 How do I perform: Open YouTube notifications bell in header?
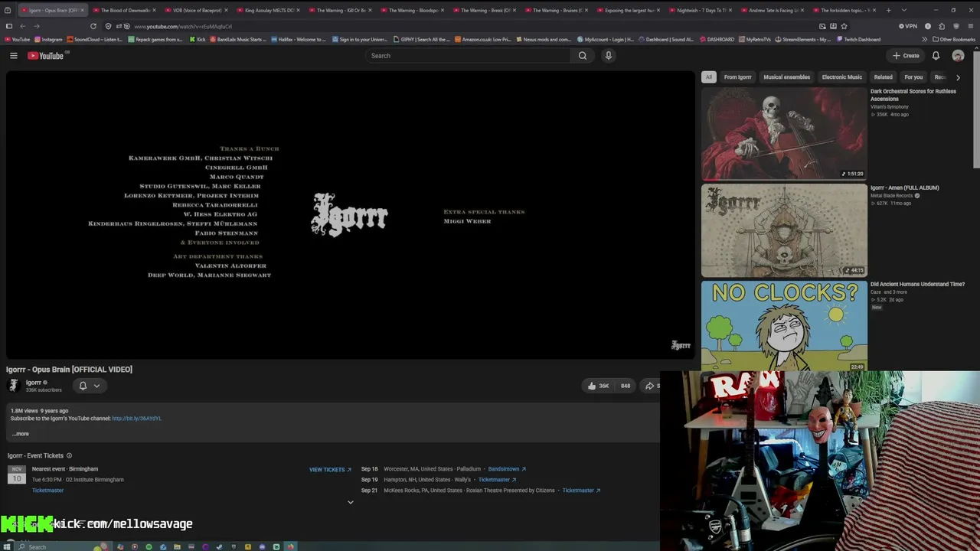(x=936, y=55)
